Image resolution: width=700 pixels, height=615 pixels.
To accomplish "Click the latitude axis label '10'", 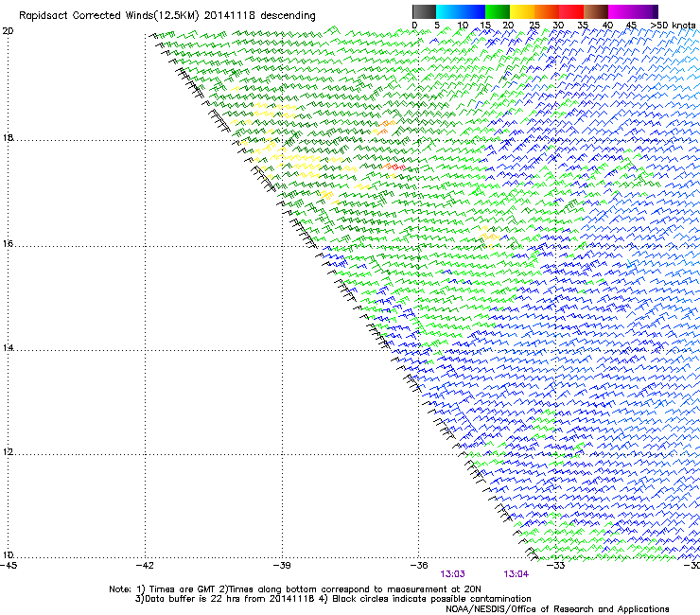I will point(8,555).
